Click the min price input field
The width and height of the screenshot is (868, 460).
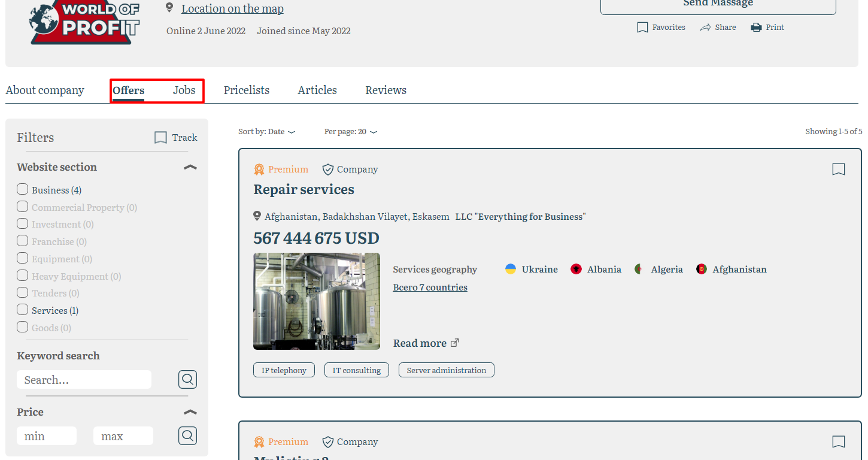click(x=47, y=436)
